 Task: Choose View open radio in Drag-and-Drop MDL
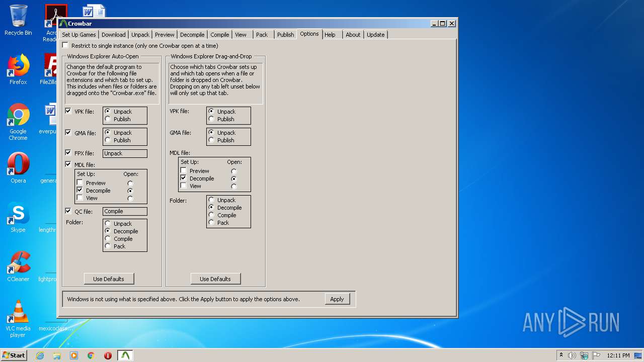click(x=234, y=187)
